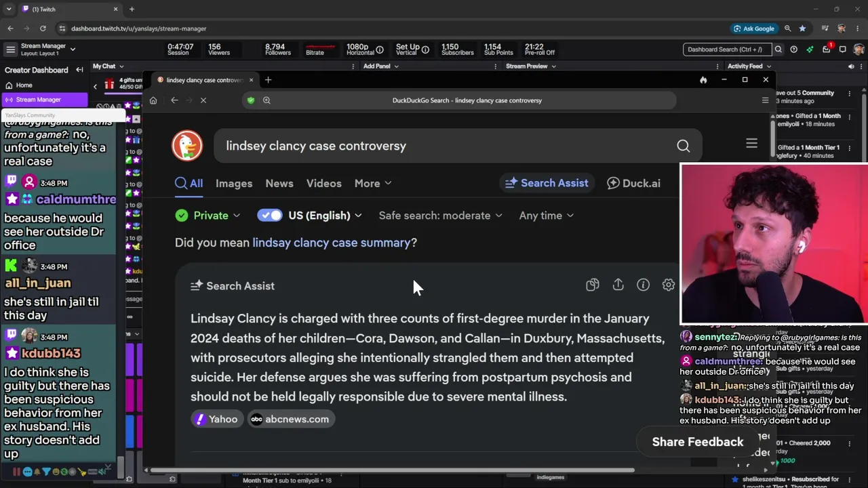868x488 pixels.
Task: Open the 1080p Horizontal info icon
Action: click(380, 49)
